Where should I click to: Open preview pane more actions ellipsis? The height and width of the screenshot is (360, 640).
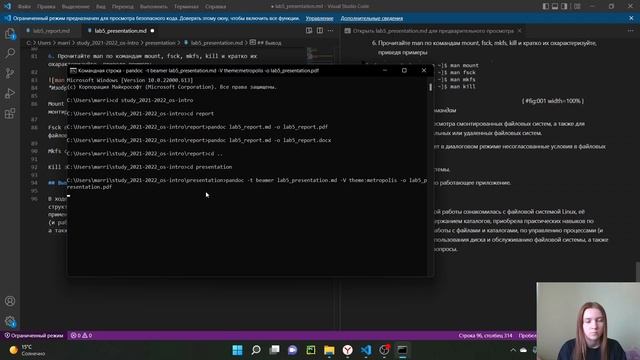tap(631, 31)
